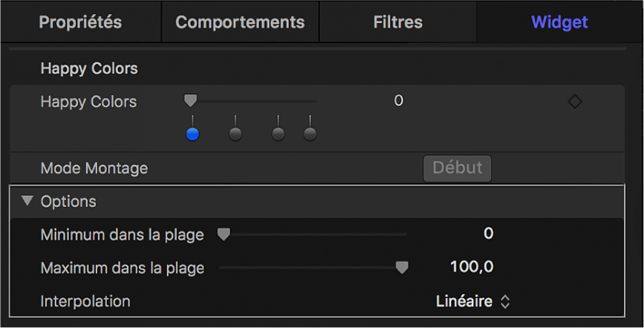644x328 pixels.
Task: Select the fourth gray snapshot marker
Action: pos(310,134)
